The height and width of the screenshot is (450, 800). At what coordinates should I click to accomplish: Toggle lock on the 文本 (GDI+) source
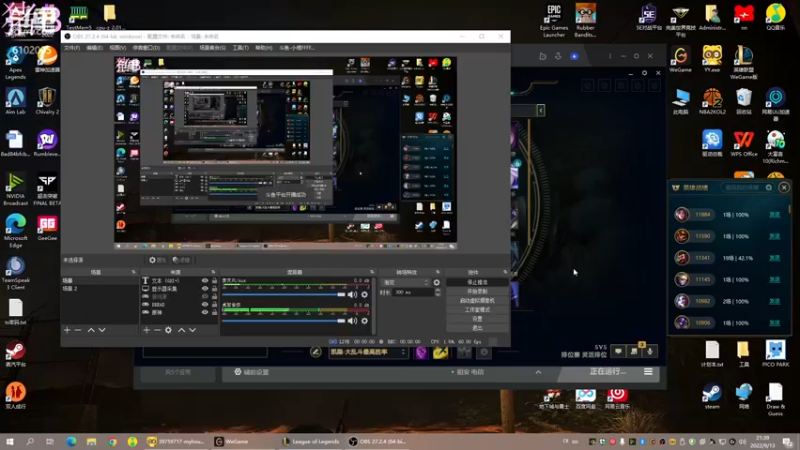coord(214,281)
